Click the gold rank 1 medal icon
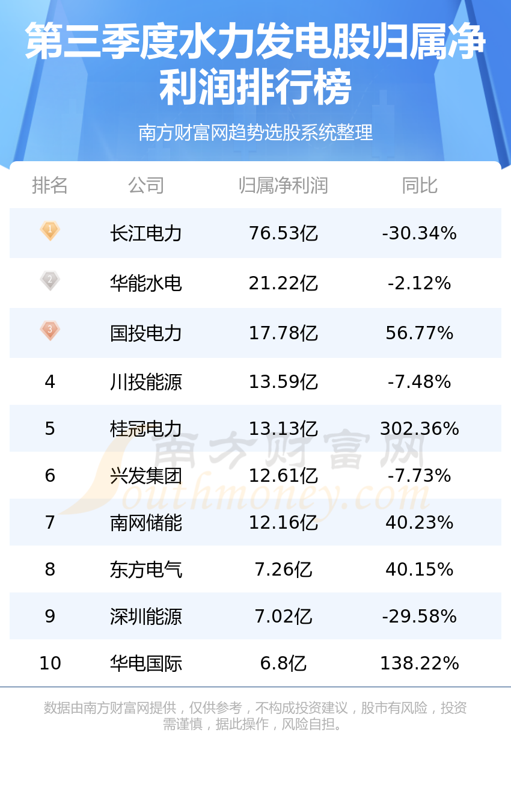511x812 pixels. pos(50,231)
